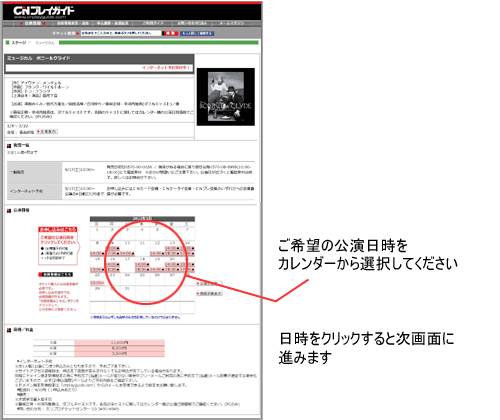Click the CN Playguide logo
The image size is (500, 420).
[44, 12]
